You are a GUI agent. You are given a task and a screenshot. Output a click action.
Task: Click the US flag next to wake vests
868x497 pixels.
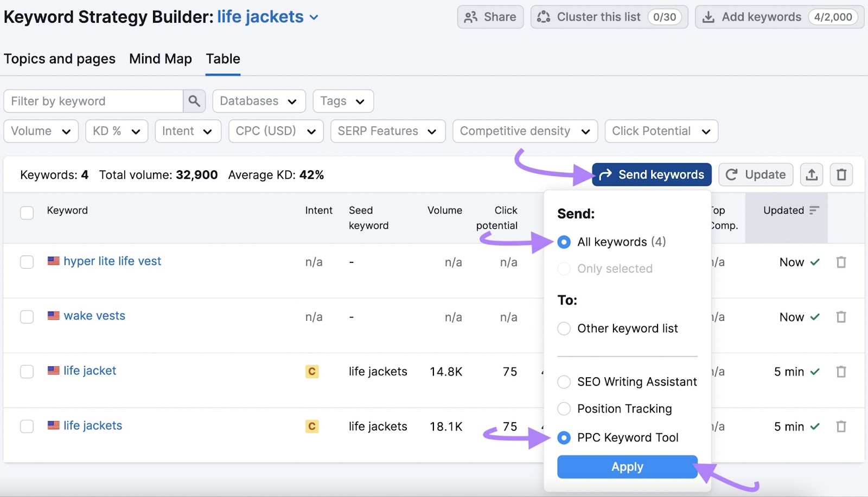(53, 315)
